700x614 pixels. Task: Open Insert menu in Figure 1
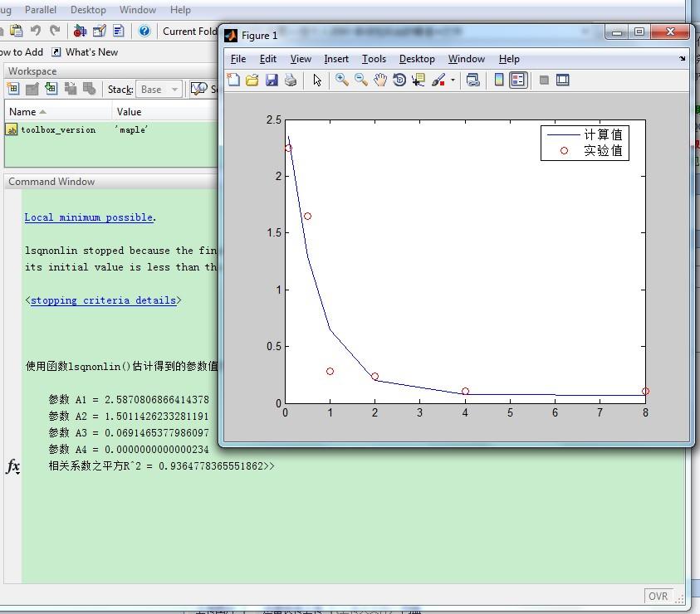pyautogui.click(x=336, y=59)
